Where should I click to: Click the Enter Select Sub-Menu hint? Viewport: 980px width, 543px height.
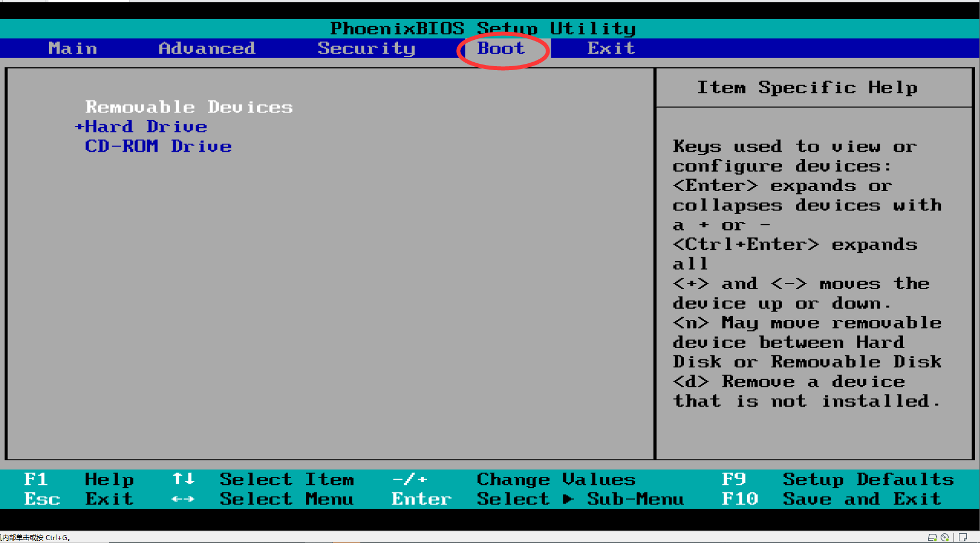tap(538, 499)
